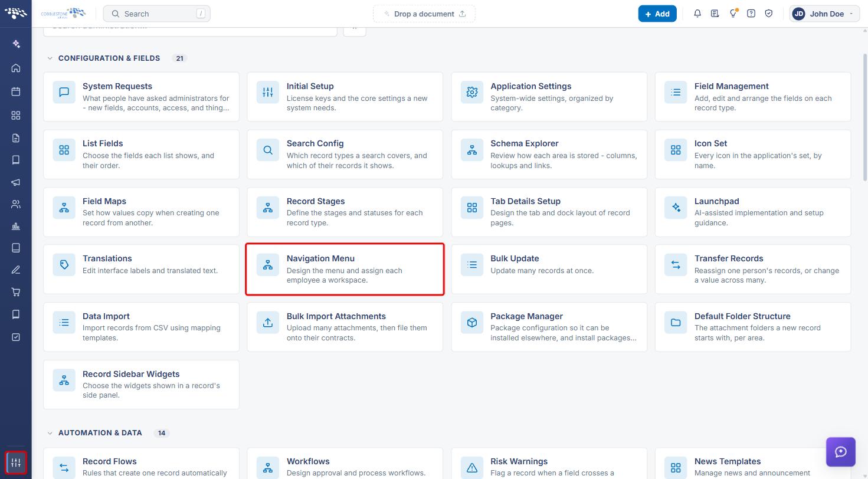
Task: Open the lightbulb tips icon
Action: click(x=733, y=14)
